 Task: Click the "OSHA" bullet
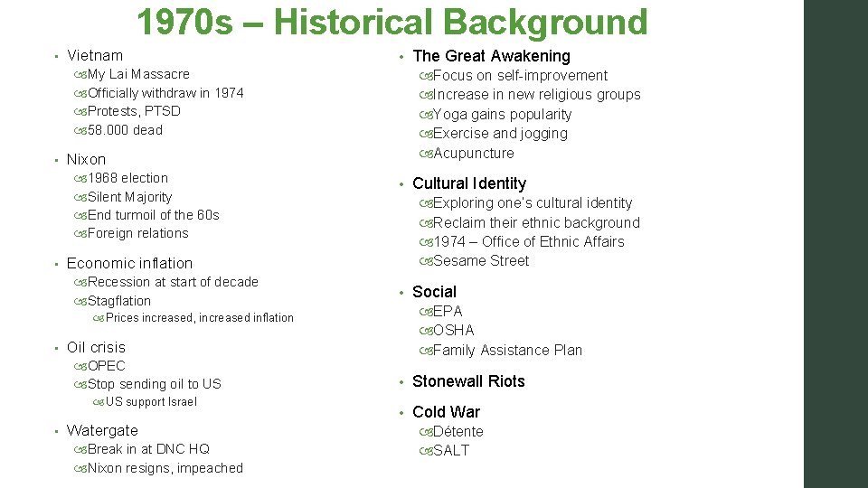[x=453, y=331]
